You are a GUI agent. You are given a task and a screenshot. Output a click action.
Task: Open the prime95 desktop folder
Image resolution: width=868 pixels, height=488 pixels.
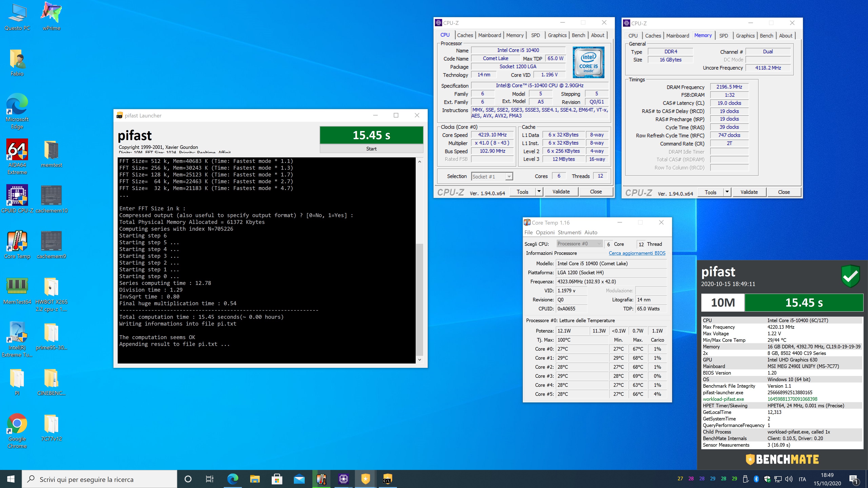coord(51,336)
